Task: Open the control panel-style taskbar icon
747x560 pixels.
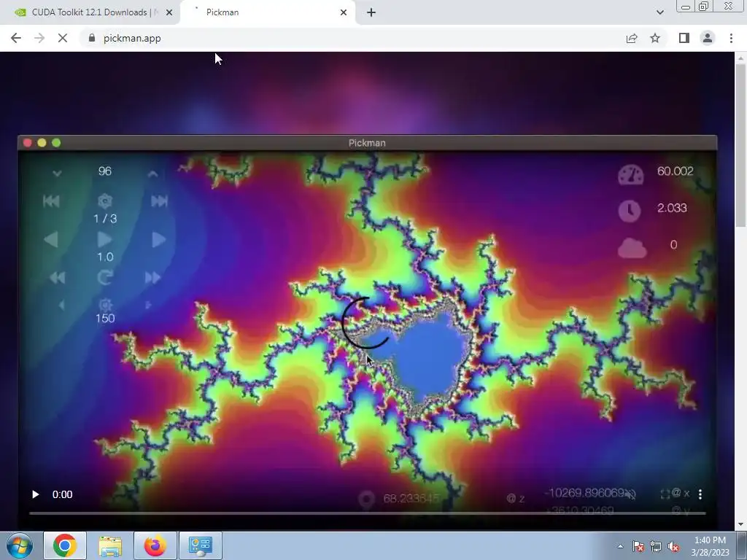Action: (201, 545)
